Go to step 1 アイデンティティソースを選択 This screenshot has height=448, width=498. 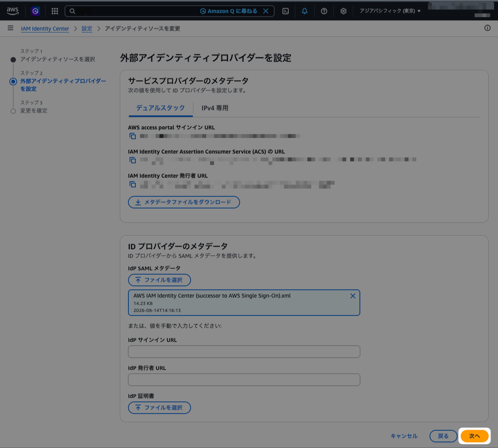point(58,59)
